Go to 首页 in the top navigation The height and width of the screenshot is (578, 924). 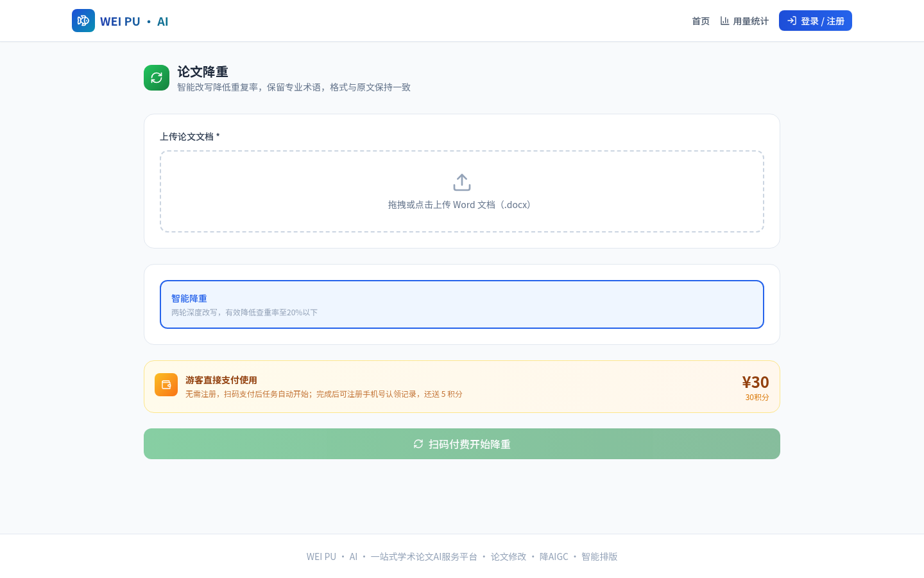(x=701, y=21)
